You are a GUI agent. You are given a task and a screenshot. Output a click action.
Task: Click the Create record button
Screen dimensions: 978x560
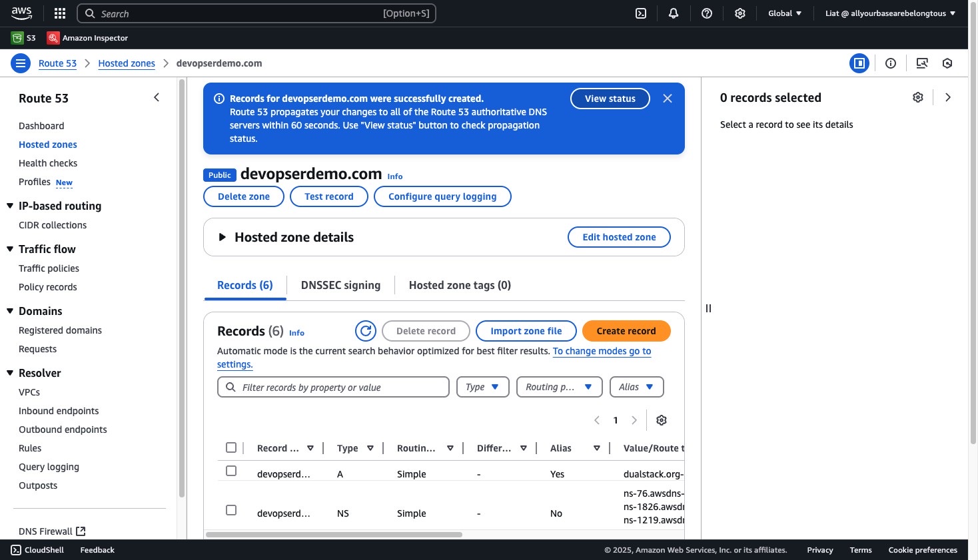626,331
